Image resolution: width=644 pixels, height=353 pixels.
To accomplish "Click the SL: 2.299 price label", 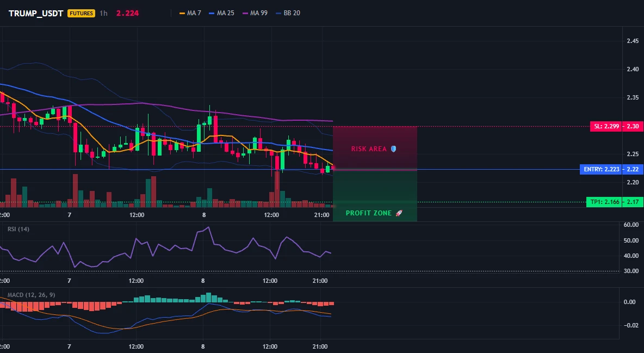I will tap(605, 126).
